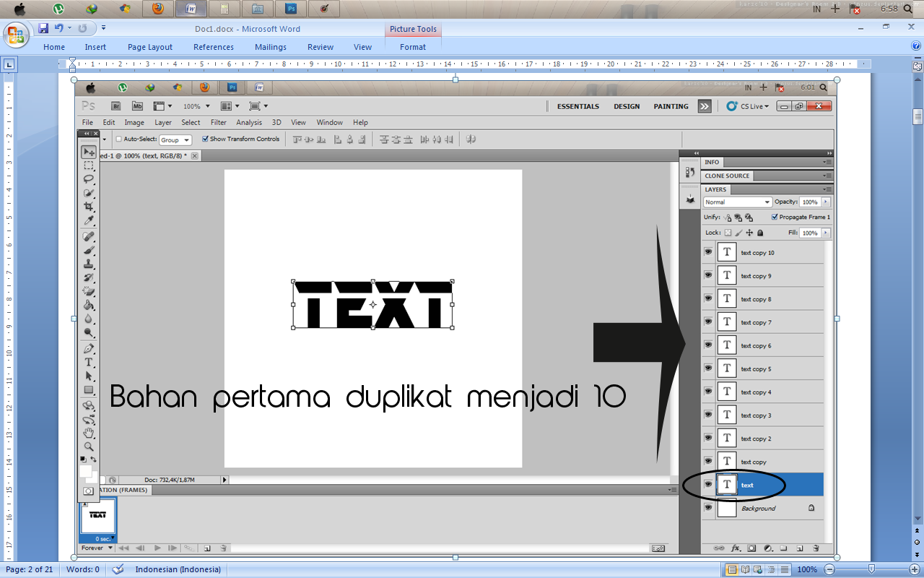Click the Word zoom slider handle
This screenshot has width=924, height=578.
tap(871, 569)
